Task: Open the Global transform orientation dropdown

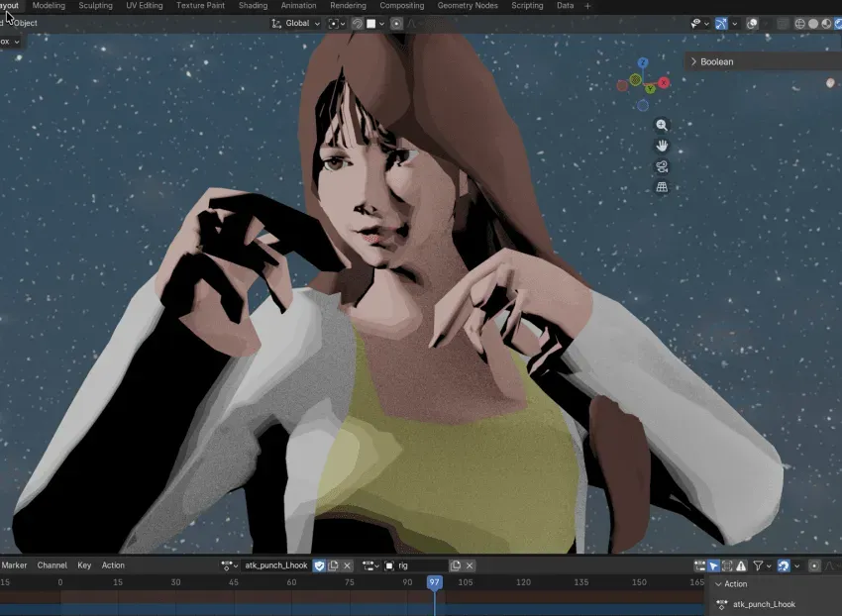Action: 296,24
